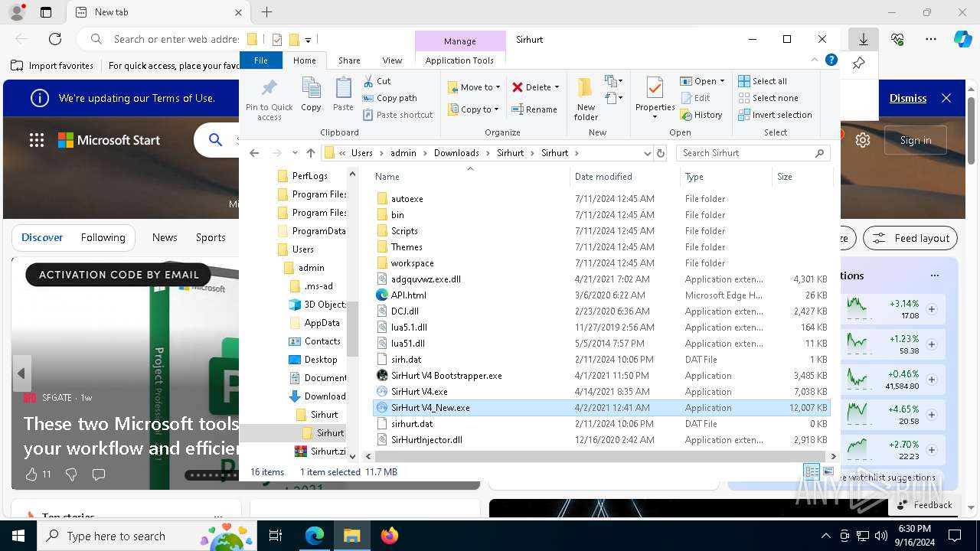
Task: Expand Properties dropdown arrow
Action: click(x=655, y=117)
